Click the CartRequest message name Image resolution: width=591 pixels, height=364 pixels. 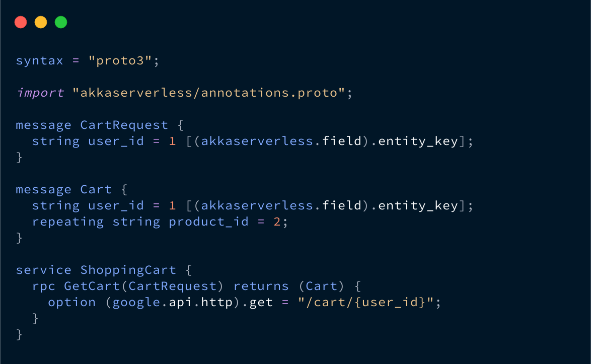click(124, 125)
